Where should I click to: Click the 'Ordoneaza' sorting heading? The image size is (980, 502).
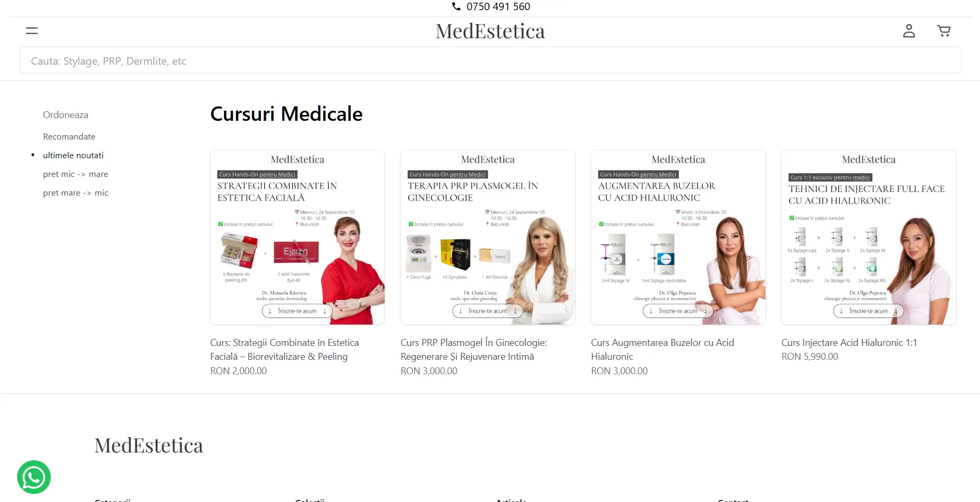point(65,115)
